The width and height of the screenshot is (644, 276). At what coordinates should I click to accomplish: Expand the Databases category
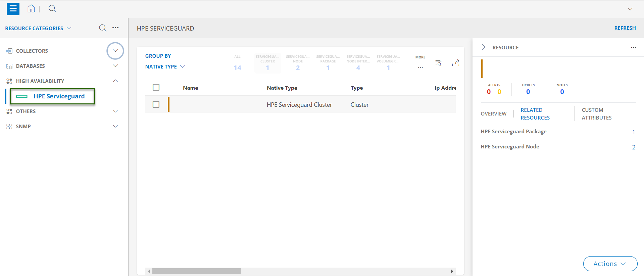point(115,66)
